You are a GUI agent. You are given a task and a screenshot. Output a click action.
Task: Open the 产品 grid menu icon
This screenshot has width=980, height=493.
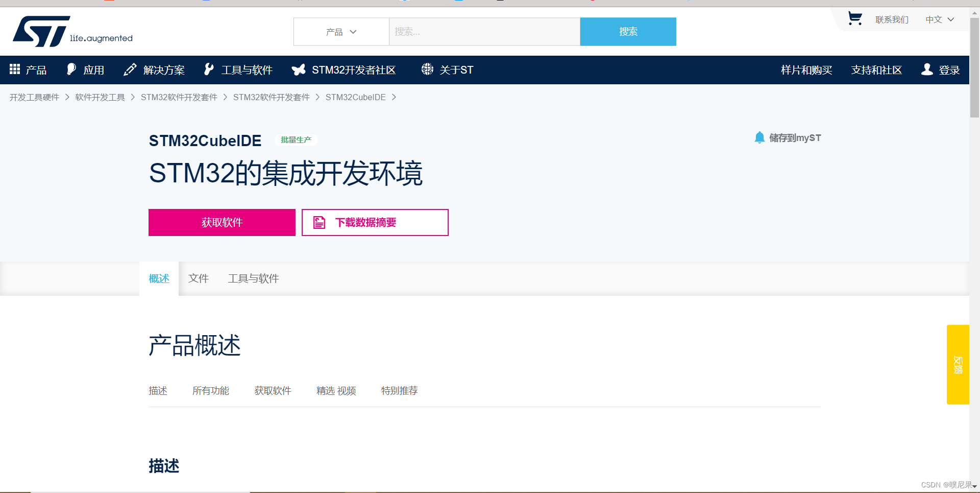coord(15,69)
